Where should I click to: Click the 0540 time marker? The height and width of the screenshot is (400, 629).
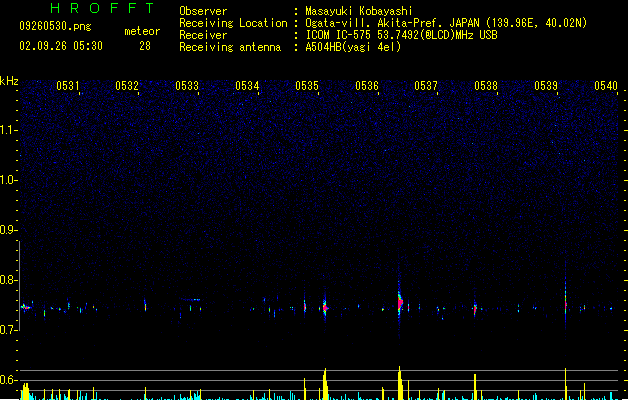(x=606, y=86)
